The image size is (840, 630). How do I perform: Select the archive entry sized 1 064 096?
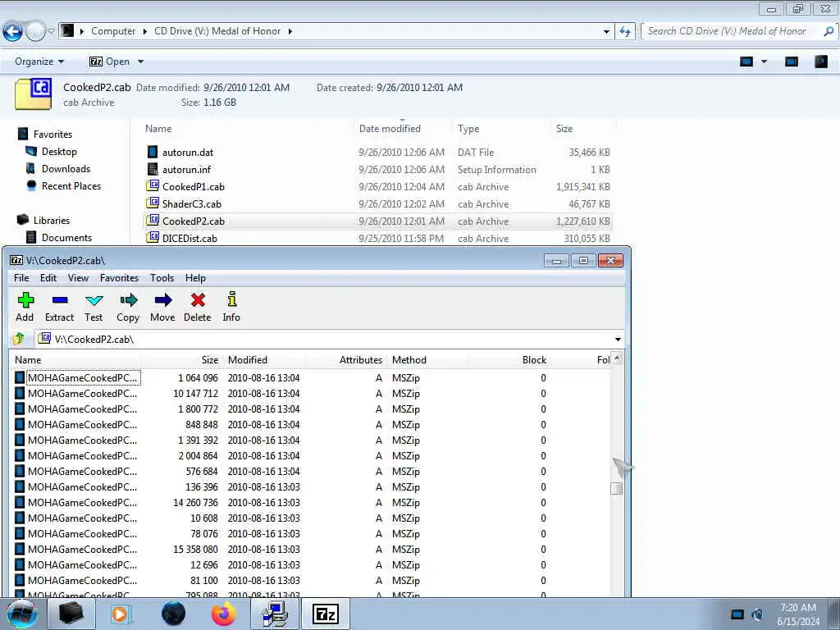(x=309, y=377)
